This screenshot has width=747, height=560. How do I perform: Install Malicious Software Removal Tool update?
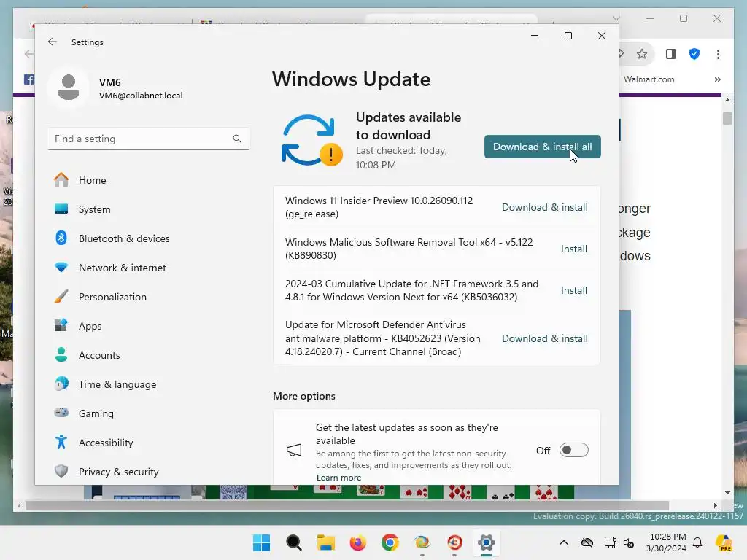coord(573,249)
